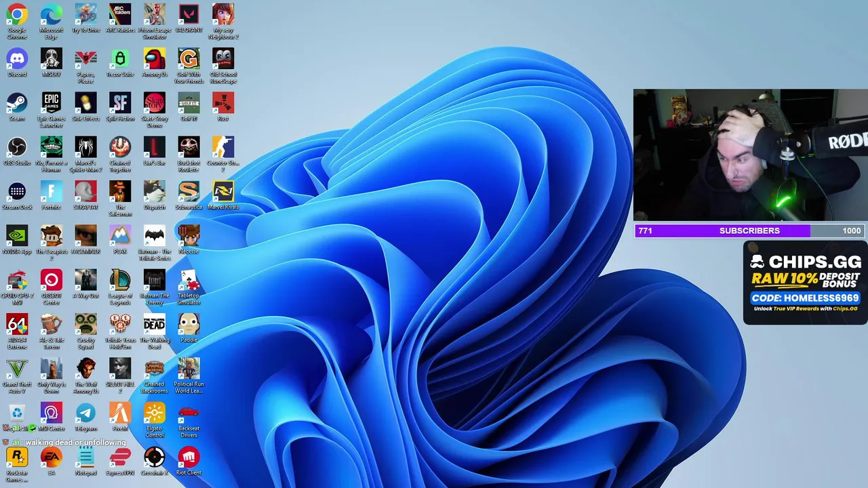Launch Microsoft Edge from the desktop

[x=52, y=14]
